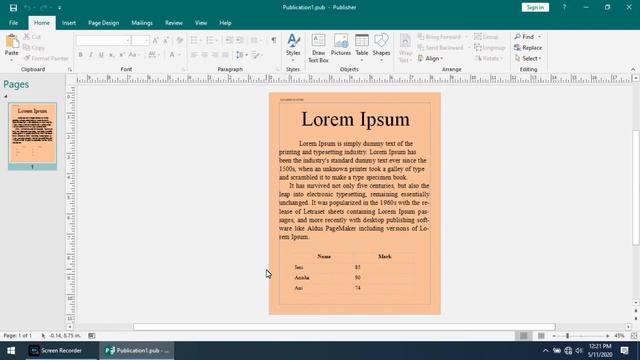
Task: Click the Sign in button
Action: coord(535,7)
